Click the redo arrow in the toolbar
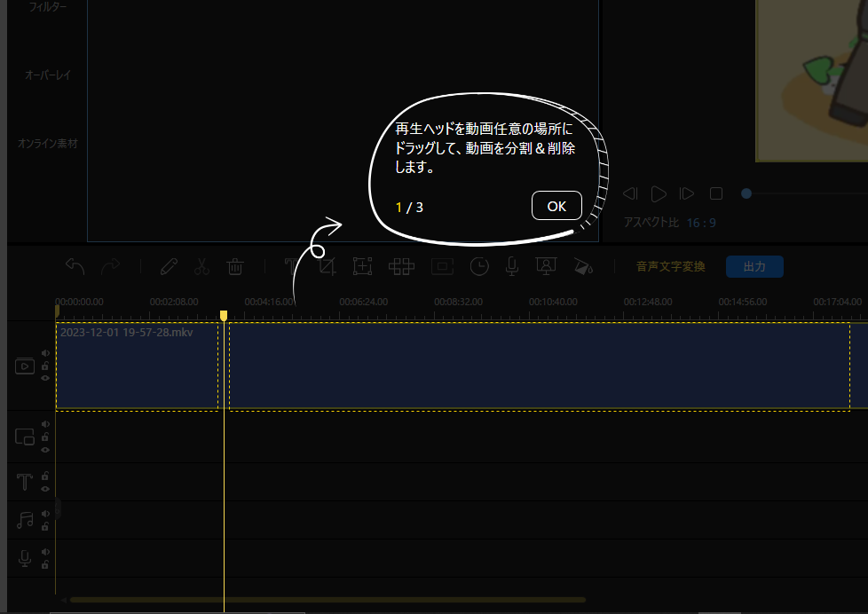This screenshot has height=614, width=868. pyautogui.click(x=111, y=266)
